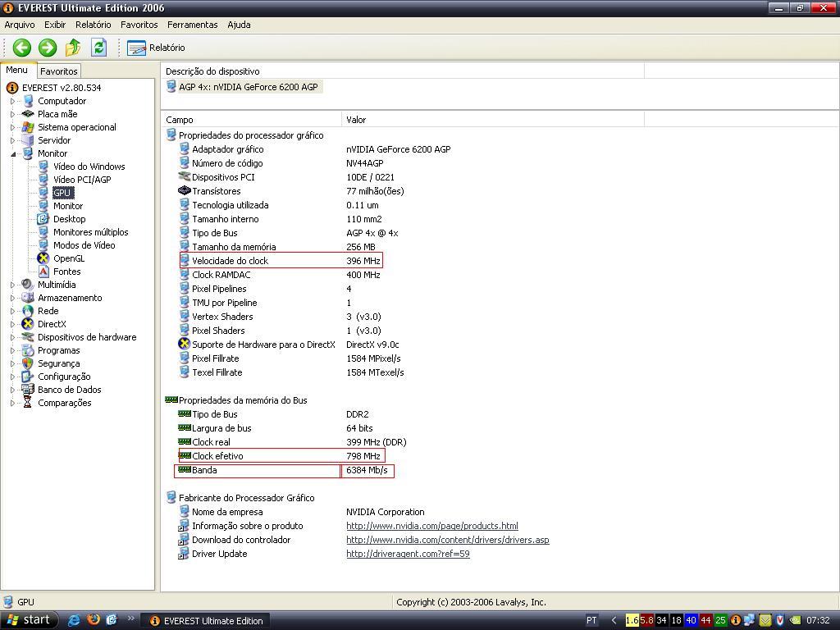Screen dimensions: 840x630
Task: Click the Rede network icon
Action: coord(27,311)
